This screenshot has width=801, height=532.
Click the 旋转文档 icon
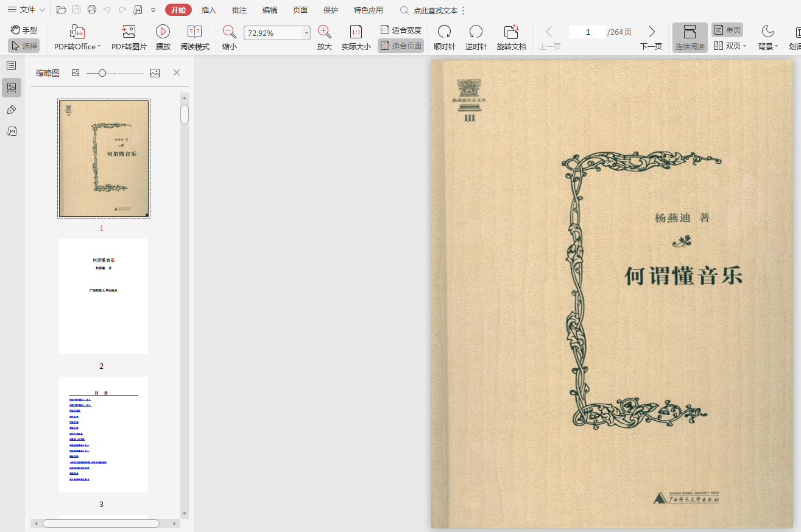point(511,32)
